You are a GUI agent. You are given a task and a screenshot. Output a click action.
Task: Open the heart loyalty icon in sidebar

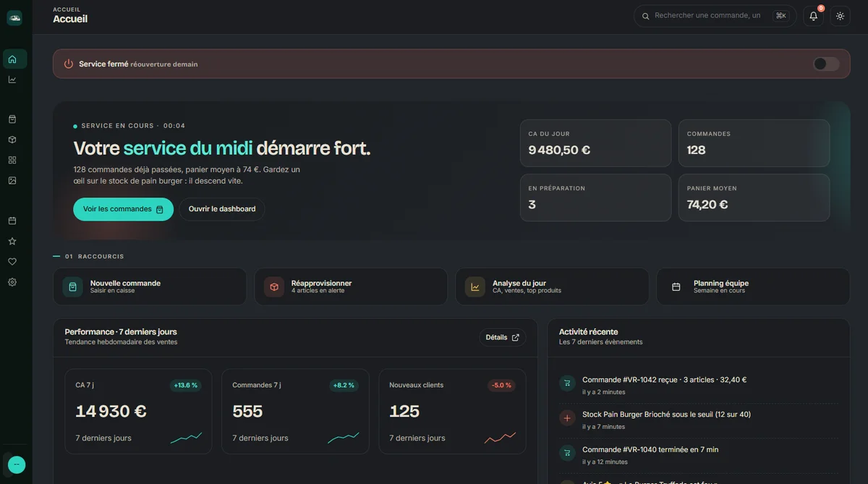click(x=12, y=261)
